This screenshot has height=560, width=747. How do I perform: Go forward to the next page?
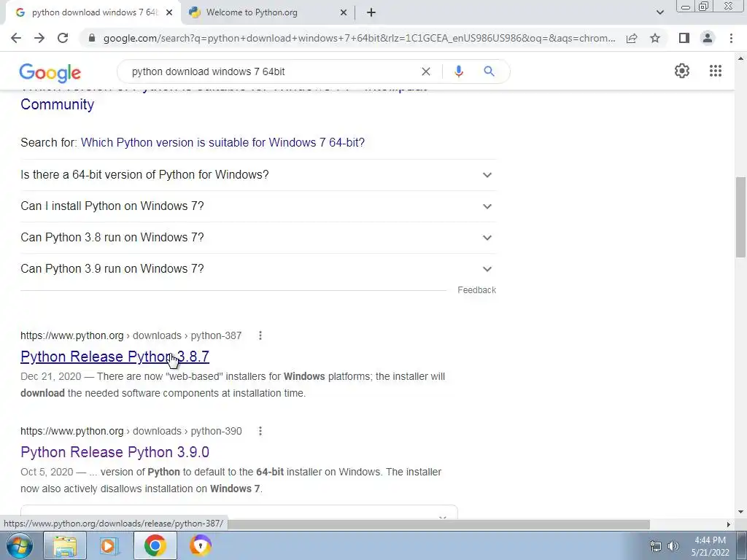tap(39, 38)
